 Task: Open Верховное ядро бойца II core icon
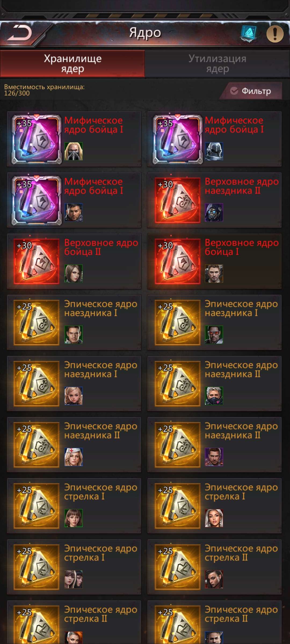coord(37,262)
